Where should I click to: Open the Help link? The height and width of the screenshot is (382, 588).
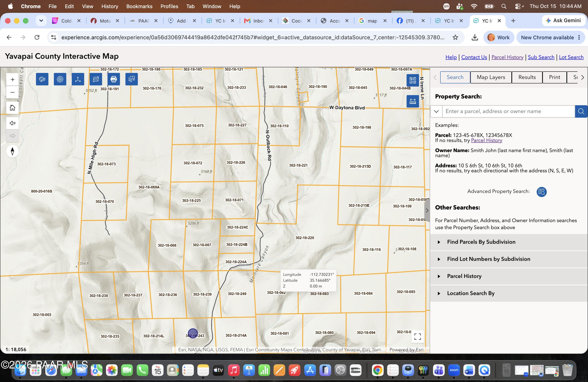pos(451,57)
